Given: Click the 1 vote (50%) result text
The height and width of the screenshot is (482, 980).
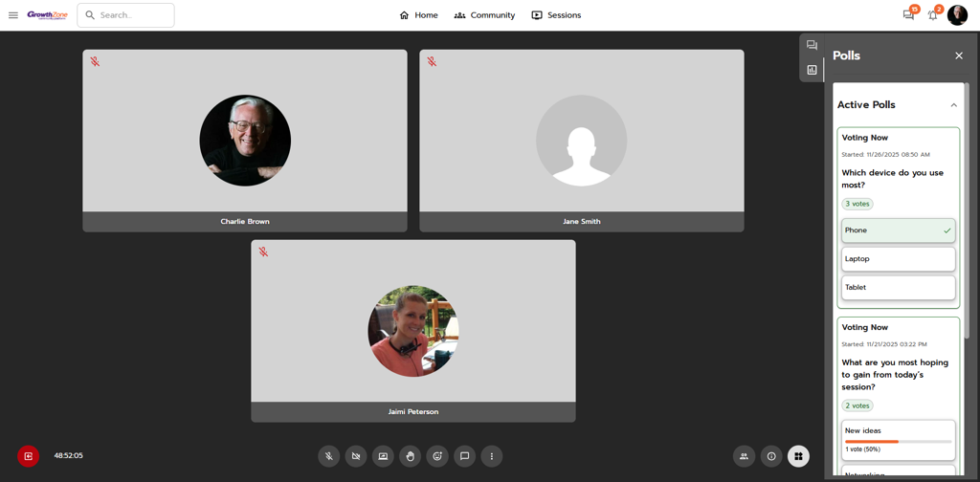Looking at the screenshot, I should point(862,449).
